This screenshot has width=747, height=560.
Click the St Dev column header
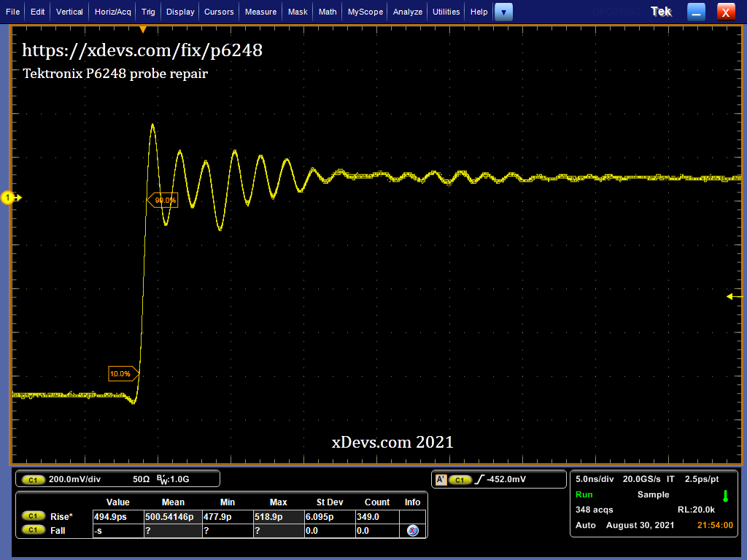(x=330, y=502)
